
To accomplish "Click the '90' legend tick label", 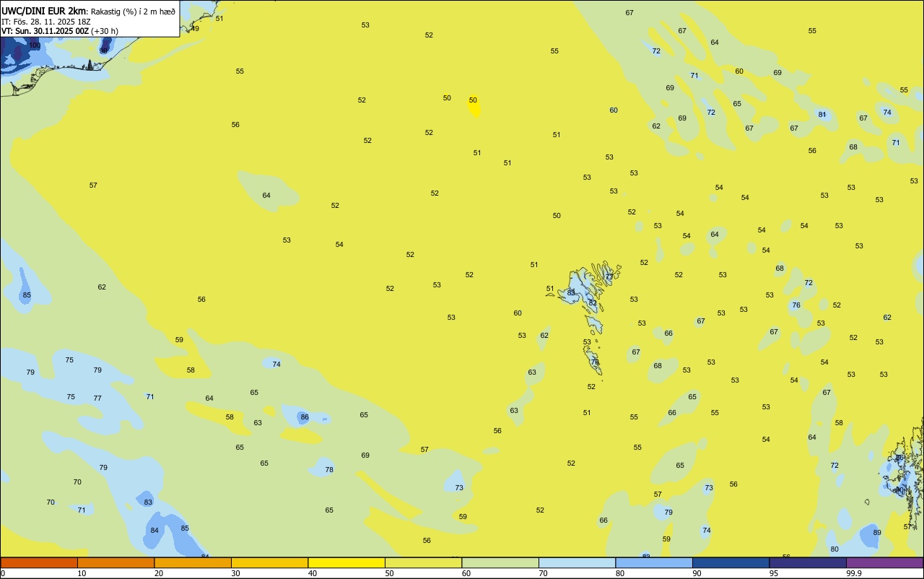I will click(697, 573).
